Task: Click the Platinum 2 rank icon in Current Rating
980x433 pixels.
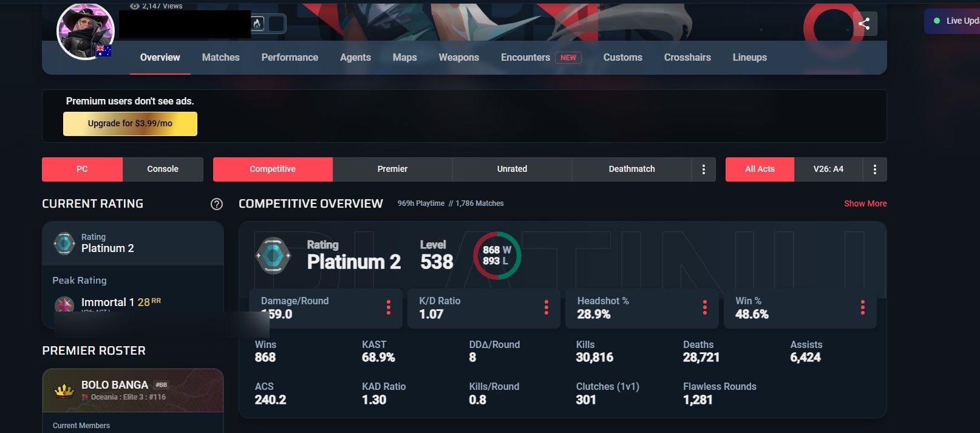Action: 64,243
